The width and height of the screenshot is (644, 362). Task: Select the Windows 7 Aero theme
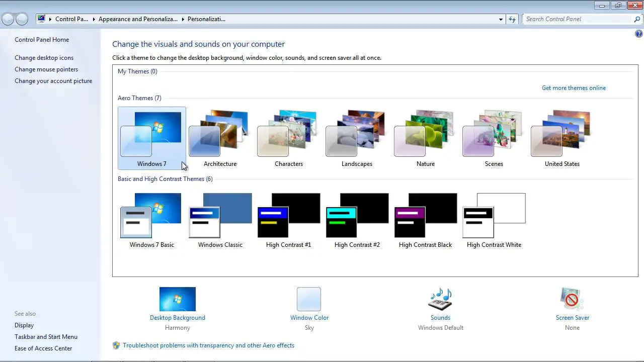point(151,138)
